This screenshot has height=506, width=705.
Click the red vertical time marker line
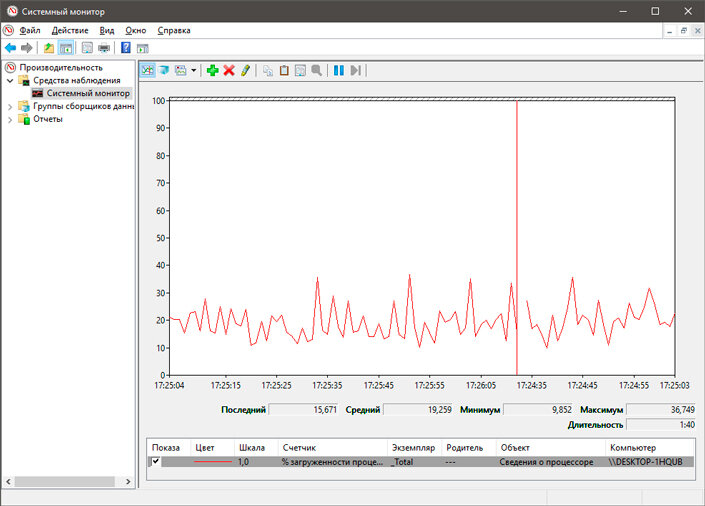(x=517, y=237)
